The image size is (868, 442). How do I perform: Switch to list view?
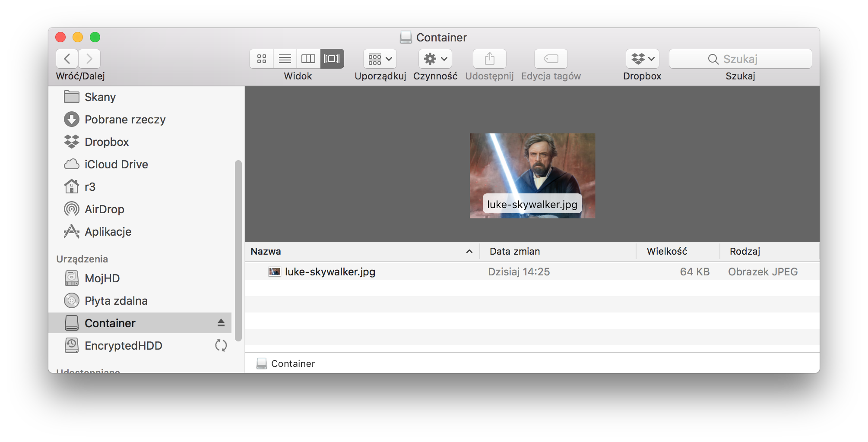285,59
